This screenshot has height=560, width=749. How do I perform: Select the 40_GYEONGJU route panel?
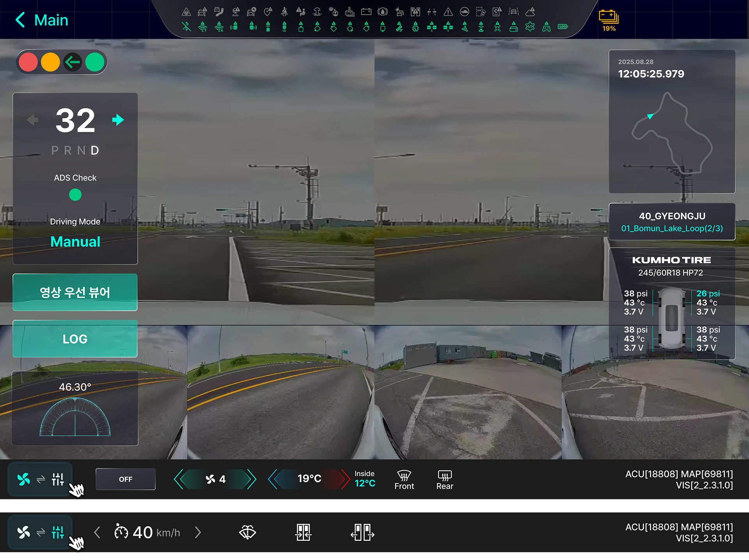[672, 222]
